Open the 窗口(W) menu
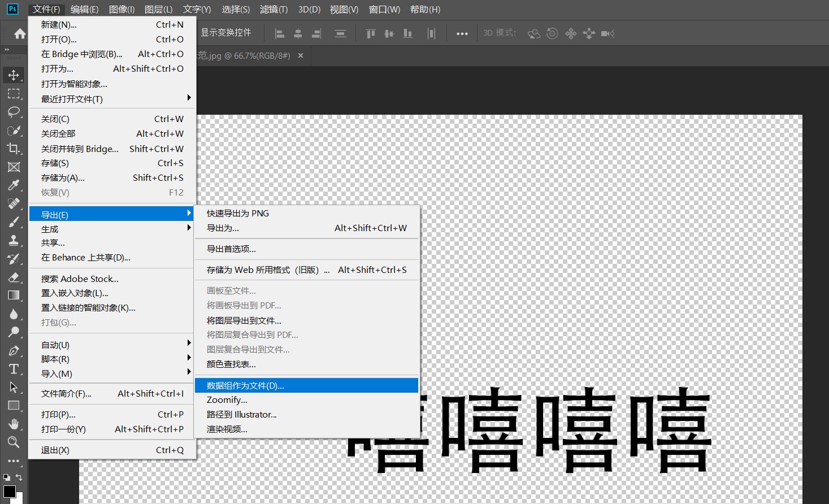Screen dimensions: 829x504 (x=384, y=9)
